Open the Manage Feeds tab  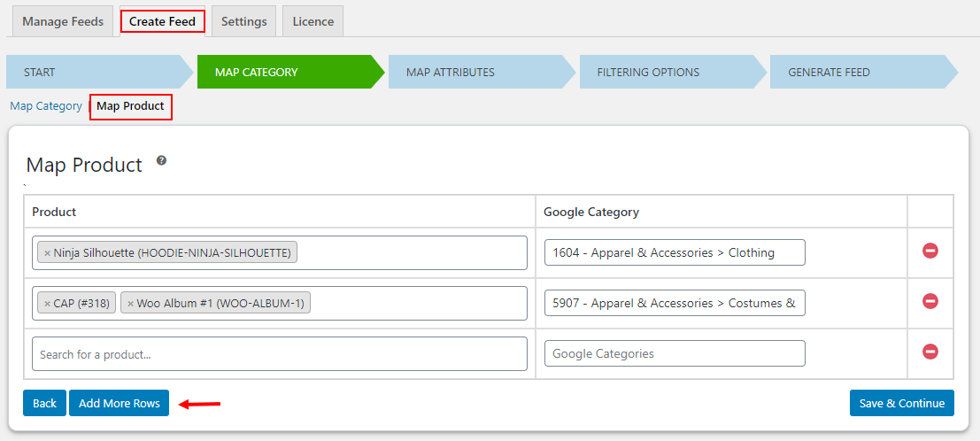63,21
